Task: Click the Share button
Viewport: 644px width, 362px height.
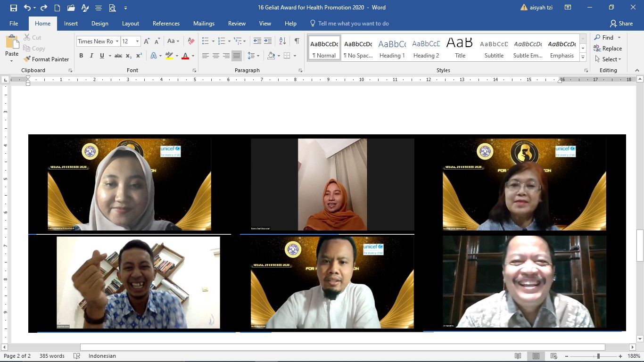Action: 621,24
